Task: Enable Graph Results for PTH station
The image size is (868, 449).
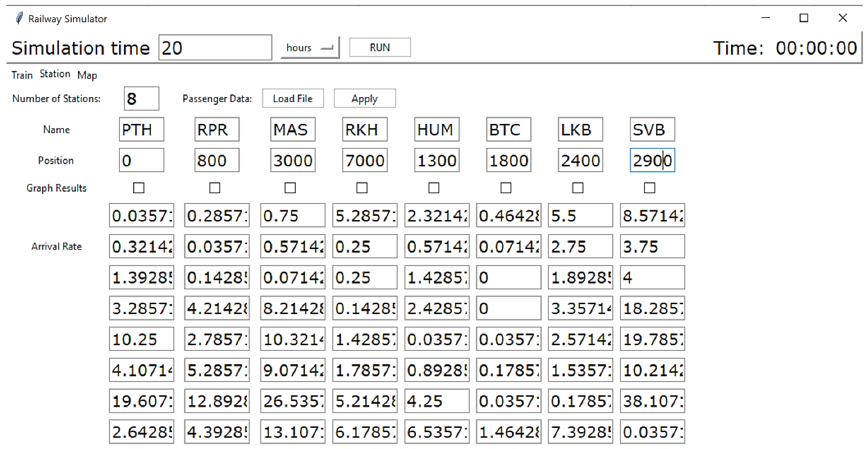Action: (139, 188)
